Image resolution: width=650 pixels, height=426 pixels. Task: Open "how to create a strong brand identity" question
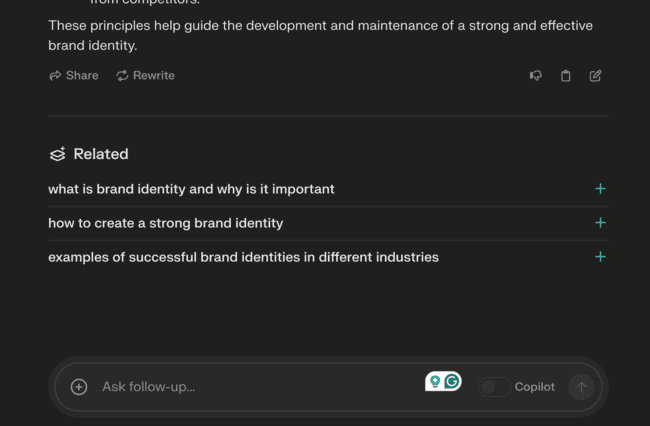[x=166, y=223]
